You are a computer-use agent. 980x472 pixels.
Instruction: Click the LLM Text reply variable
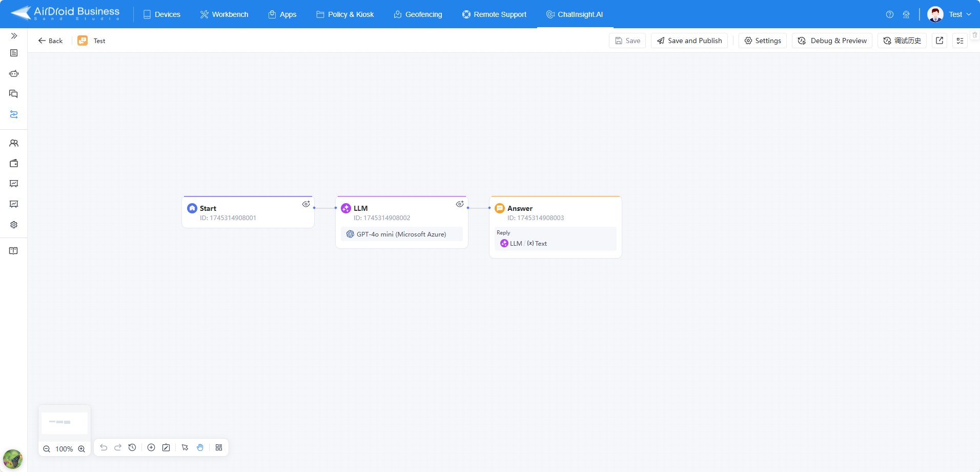523,244
